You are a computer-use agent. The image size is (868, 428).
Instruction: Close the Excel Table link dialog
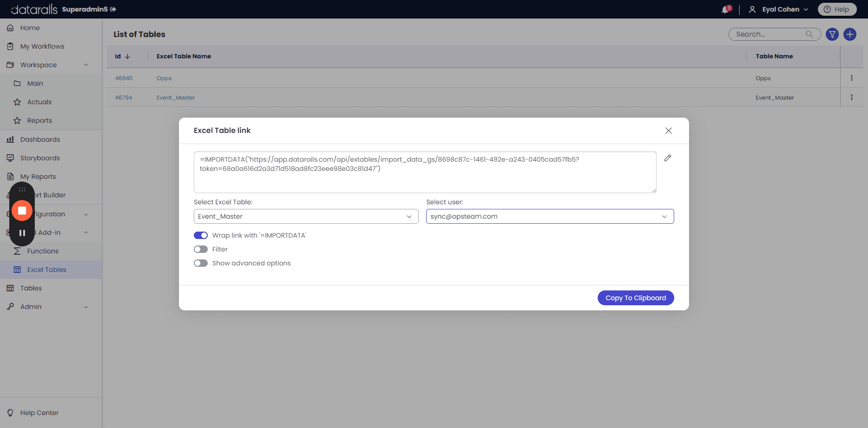point(669,131)
